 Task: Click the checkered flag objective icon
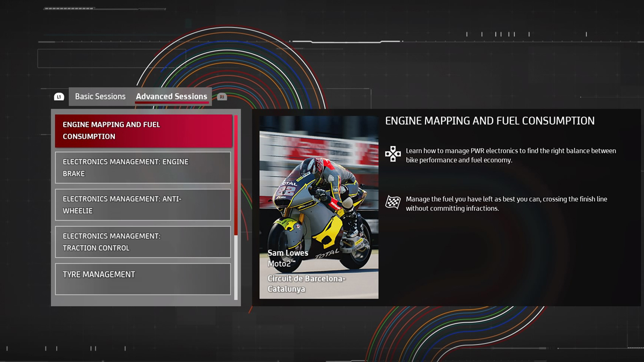[x=393, y=202]
